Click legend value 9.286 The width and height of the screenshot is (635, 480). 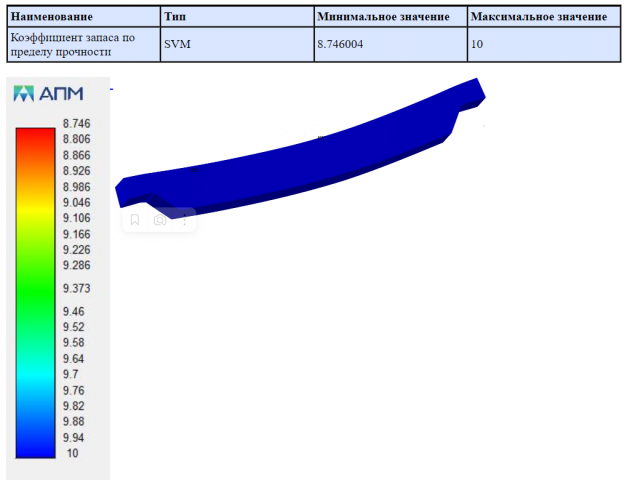click(x=77, y=265)
